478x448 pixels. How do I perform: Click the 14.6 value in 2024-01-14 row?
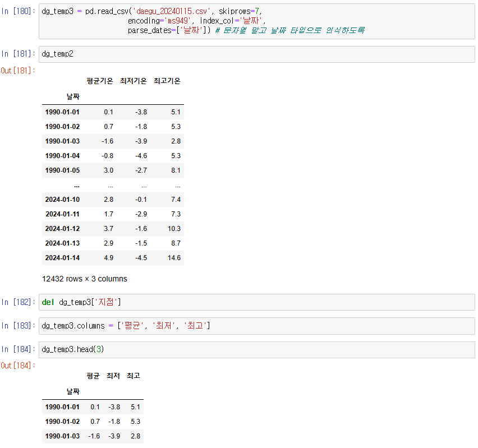pyautogui.click(x=174, y=258)
